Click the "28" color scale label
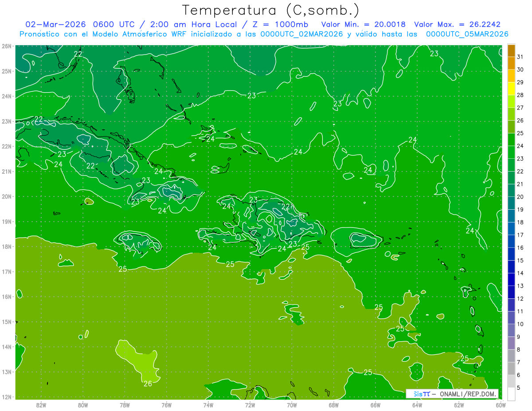 click(520, 95)
